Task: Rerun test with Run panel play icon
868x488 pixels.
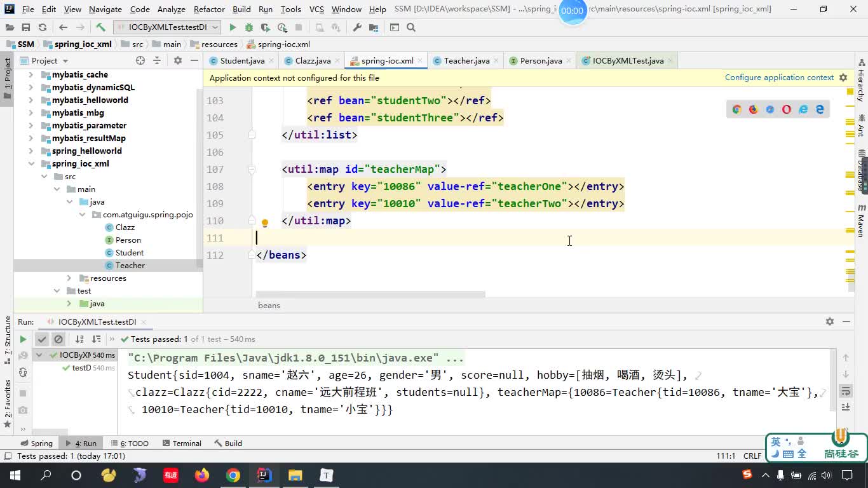Action: pyautogui.click(x=23, y=339)
